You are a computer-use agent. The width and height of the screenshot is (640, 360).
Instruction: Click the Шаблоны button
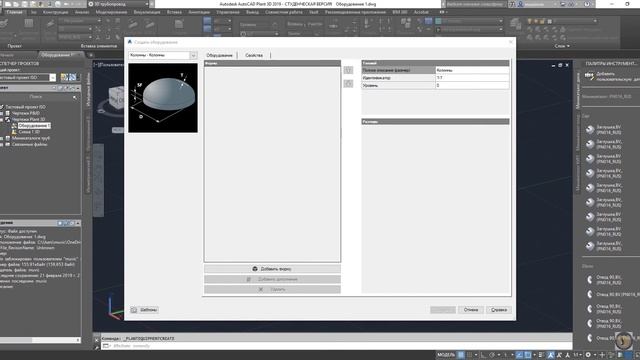(144, 310)
